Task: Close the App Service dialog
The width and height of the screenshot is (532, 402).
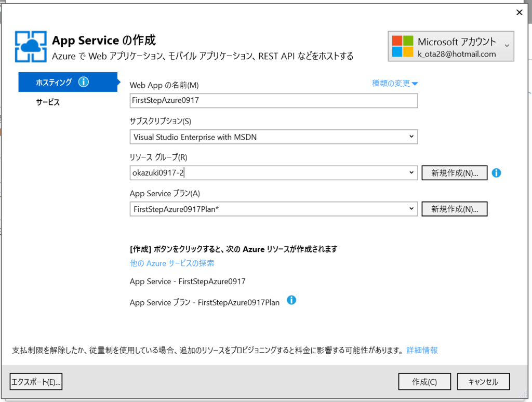Action: point(519,12)
